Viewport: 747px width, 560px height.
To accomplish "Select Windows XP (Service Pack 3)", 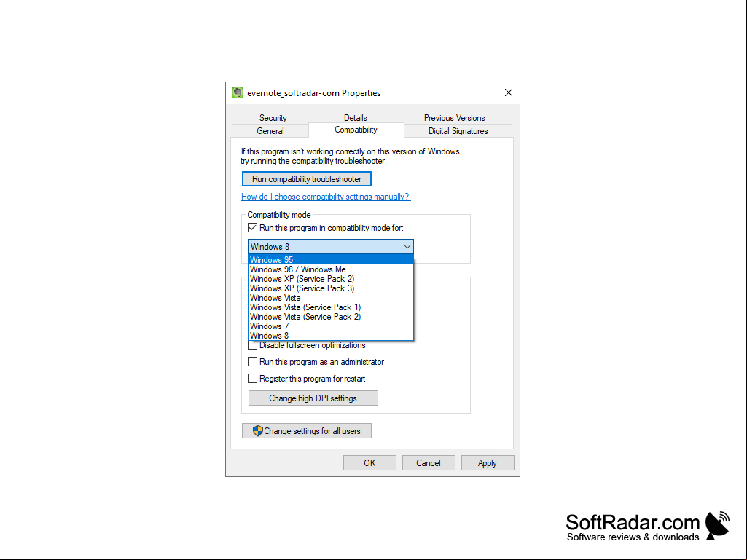I will [331, 288].
